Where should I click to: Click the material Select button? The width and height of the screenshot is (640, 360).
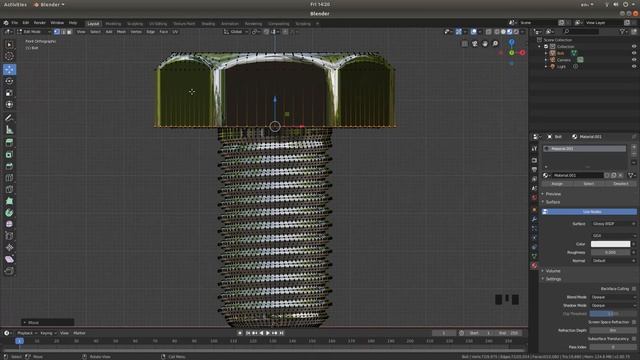coord(589,184)
